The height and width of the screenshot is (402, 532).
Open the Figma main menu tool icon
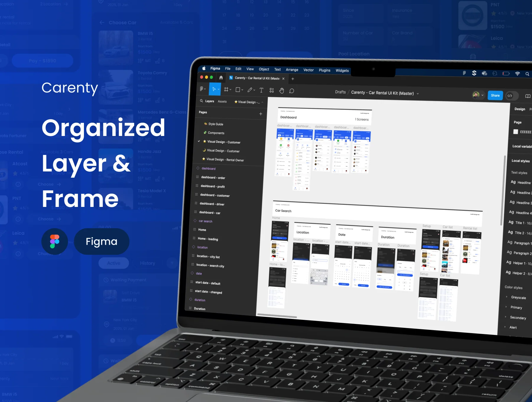click(202, 89)
